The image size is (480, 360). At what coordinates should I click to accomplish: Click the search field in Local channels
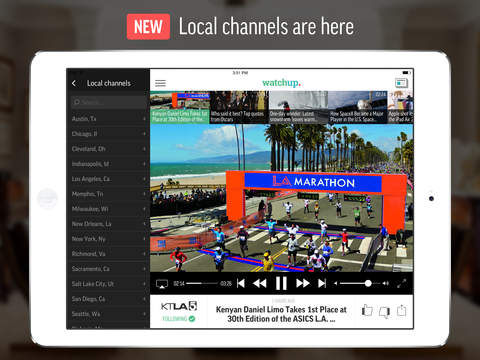pyautogui.click(x=108, y=102)
